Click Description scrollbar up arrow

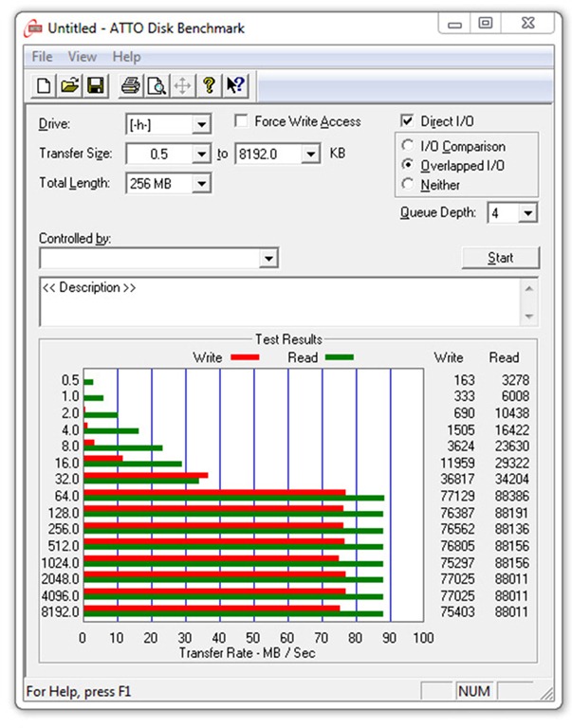(528, 289)
